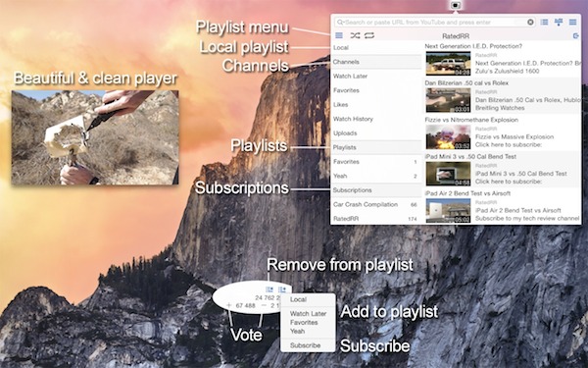
Task: Click the floating video player window
Action: tap(95, 137)
